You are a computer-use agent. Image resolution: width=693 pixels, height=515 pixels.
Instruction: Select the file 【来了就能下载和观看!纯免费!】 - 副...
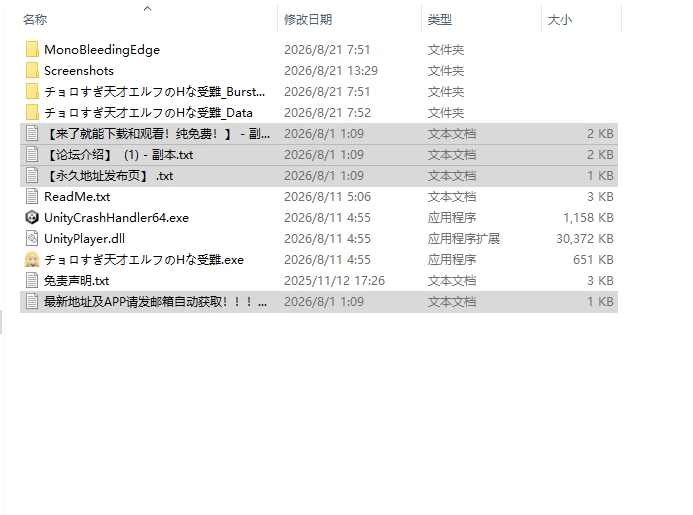[157, 134]
